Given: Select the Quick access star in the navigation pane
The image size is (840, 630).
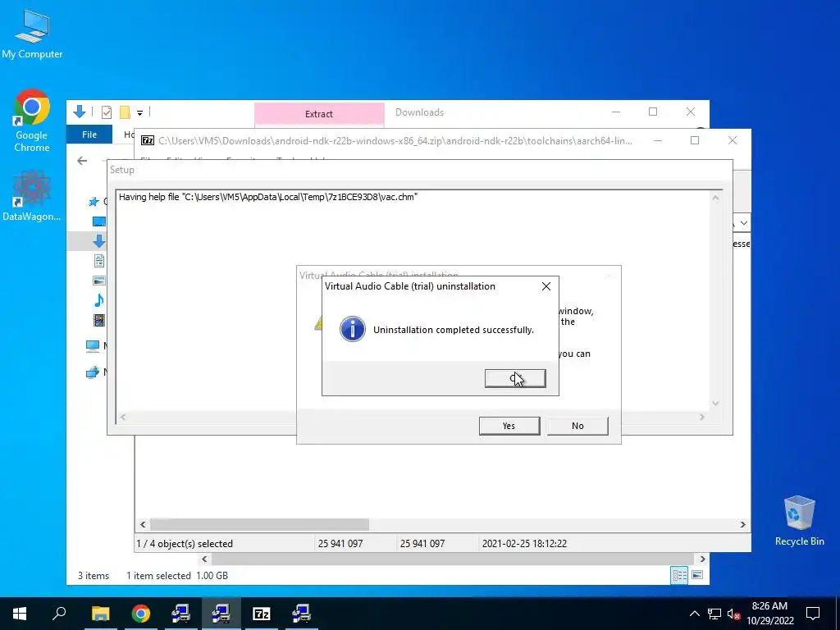Looking at the screenshot, I should point(94,202).
